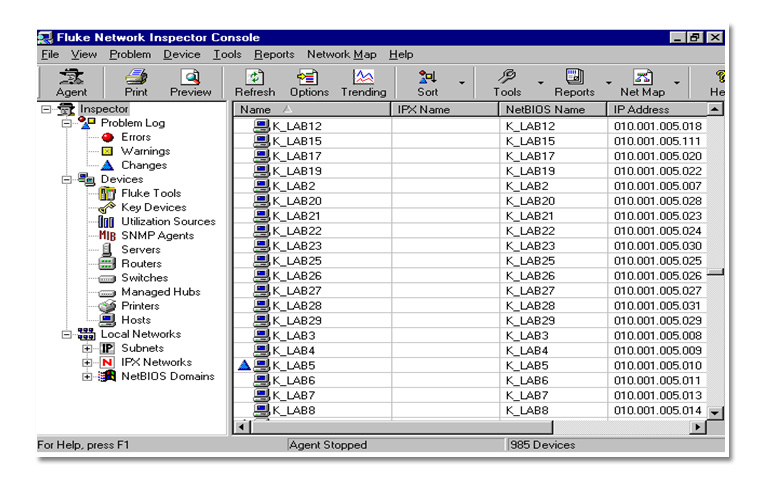Sort by the Name column header
776x500 pixels.
pos(312,109)
